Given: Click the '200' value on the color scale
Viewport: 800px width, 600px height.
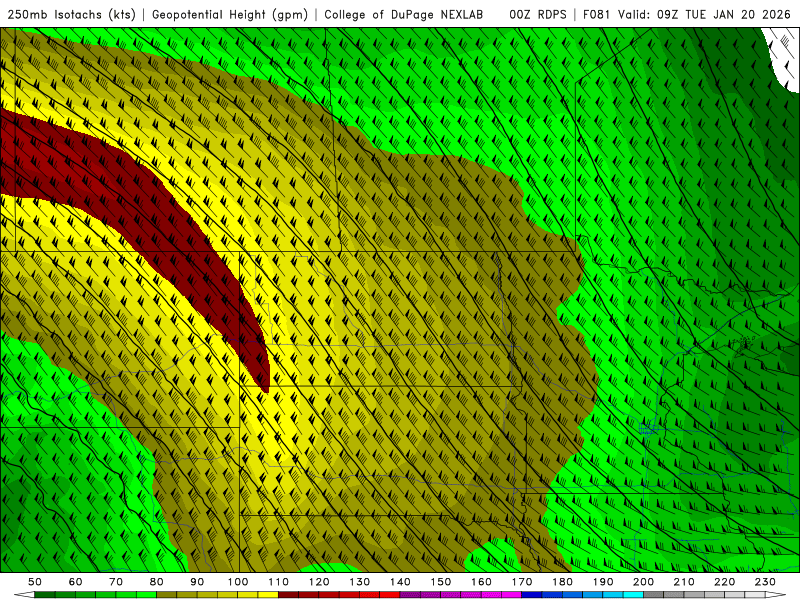Looking at the screenshot, I should [x=643, y=582].
